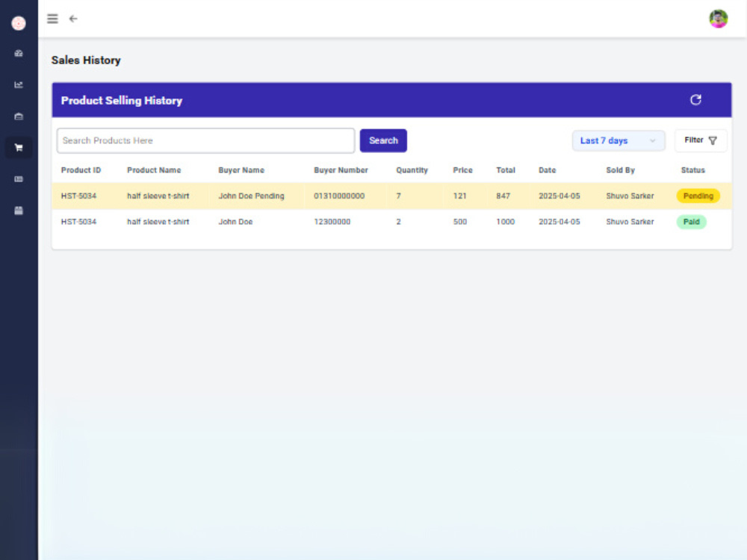
Task: Click the Product Name column header
Action: [x=154, y=170]
